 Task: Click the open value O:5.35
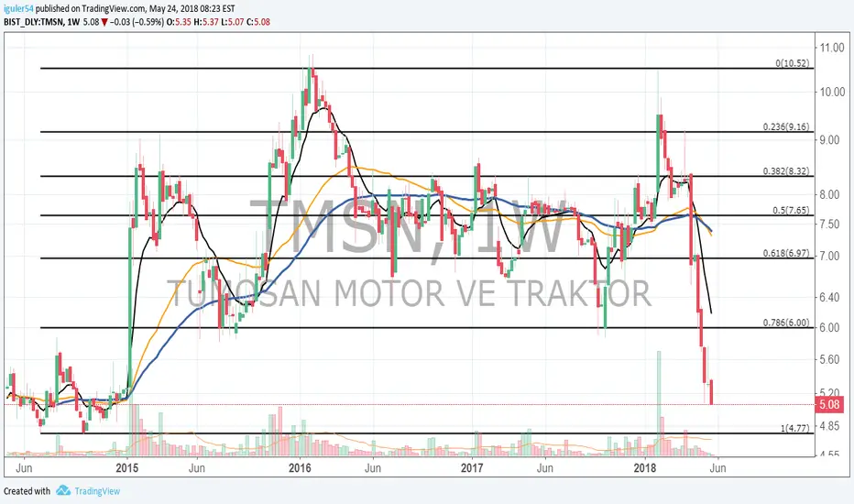click(179, 22)
